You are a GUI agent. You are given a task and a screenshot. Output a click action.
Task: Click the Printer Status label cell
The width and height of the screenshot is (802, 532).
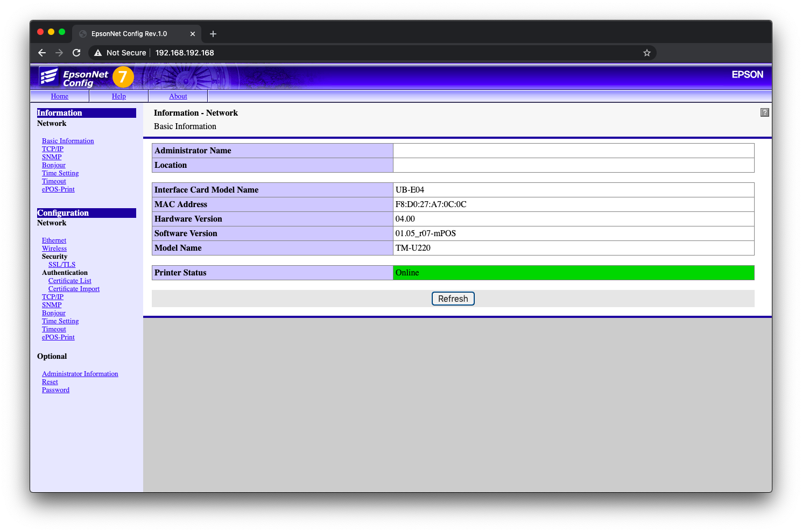[273, 273]
